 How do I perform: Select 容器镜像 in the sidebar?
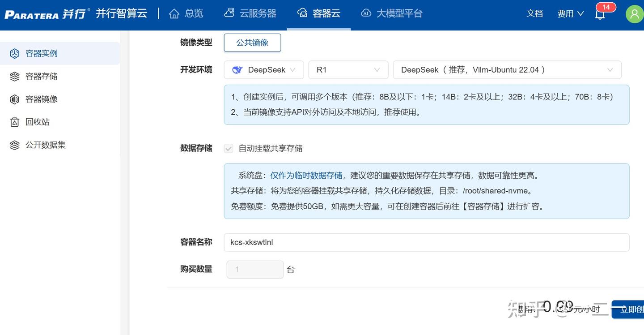(x=60, y=99)
